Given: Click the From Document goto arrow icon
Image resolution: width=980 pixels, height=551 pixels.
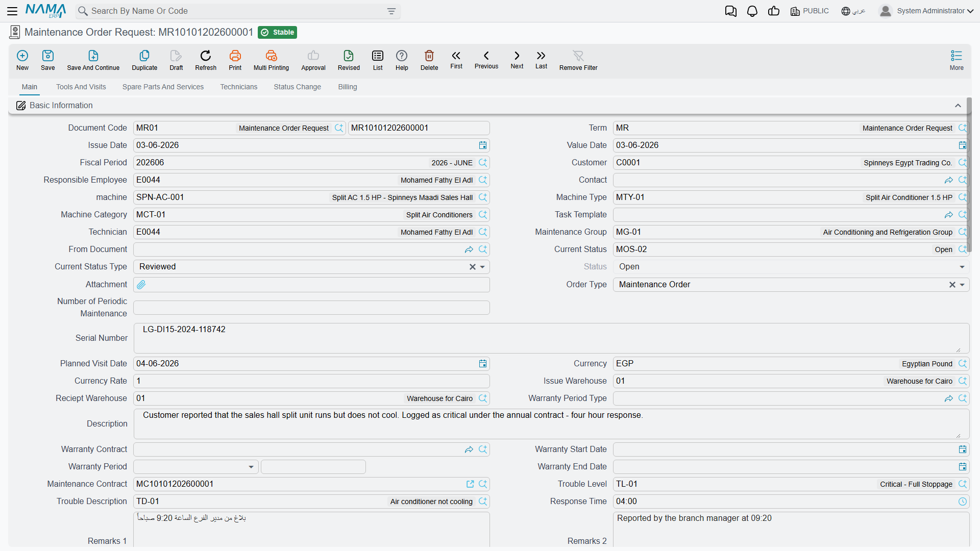Looking at the screenshot, I should click(x=469, y=249).
